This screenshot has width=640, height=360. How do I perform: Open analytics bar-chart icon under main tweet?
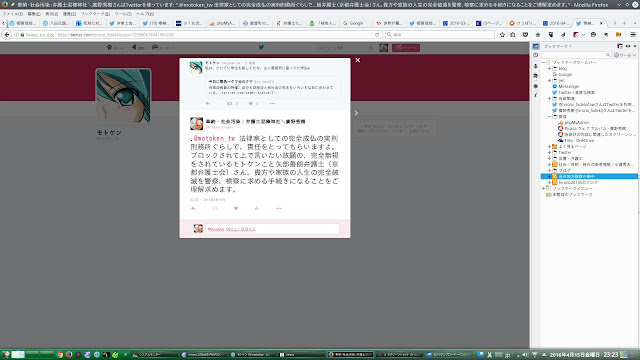(x=257, y=209)
